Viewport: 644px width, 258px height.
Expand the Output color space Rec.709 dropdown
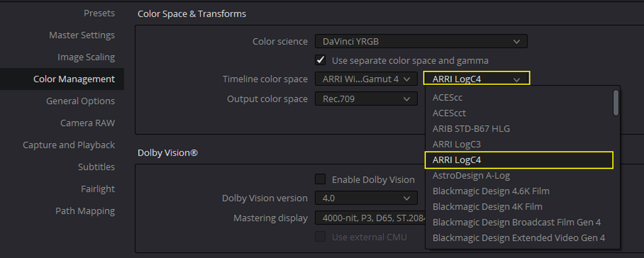click(x=366, y=99)
